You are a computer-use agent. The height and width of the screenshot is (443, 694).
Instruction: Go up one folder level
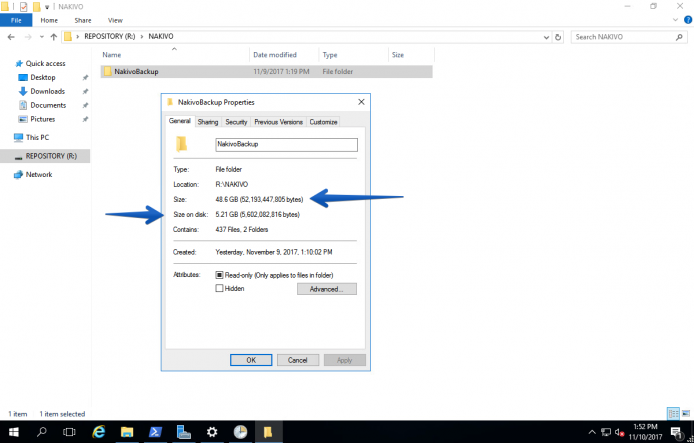(54, 37)
